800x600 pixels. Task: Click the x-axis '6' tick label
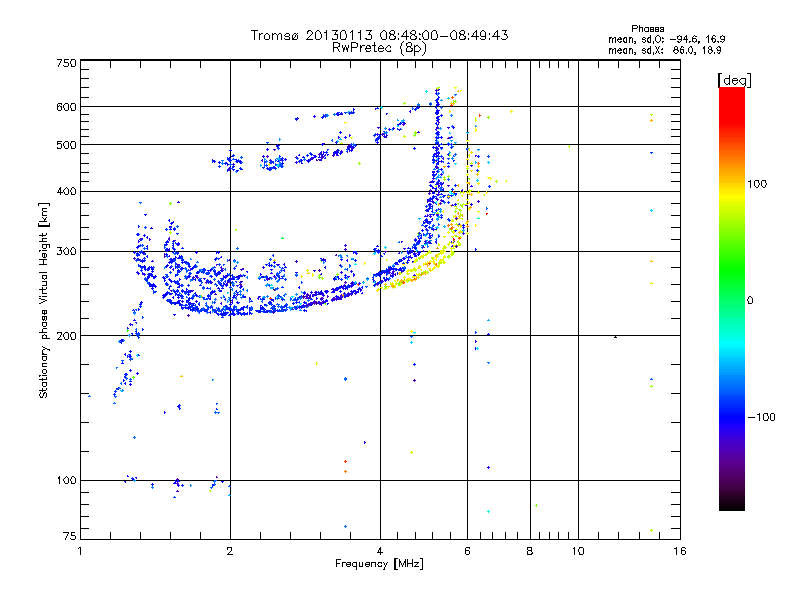pyautogui.click(x=467, y=551)
